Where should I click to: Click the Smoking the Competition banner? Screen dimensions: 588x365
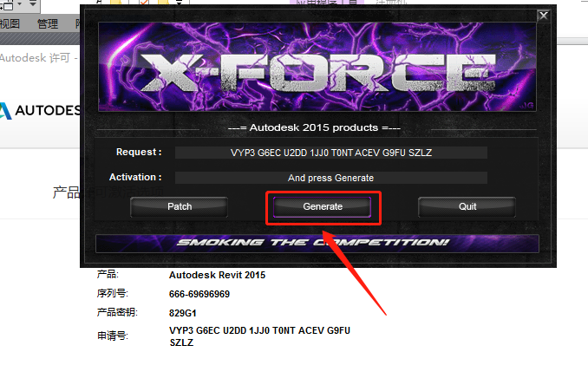317,244
